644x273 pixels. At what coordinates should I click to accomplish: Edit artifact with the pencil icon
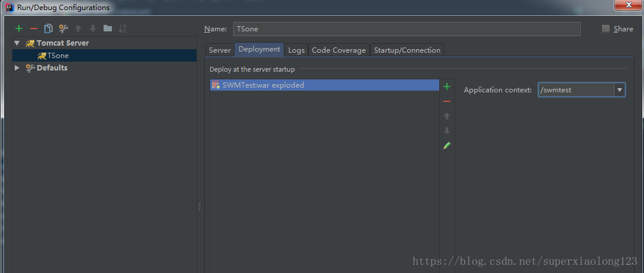tap(447, 146)
